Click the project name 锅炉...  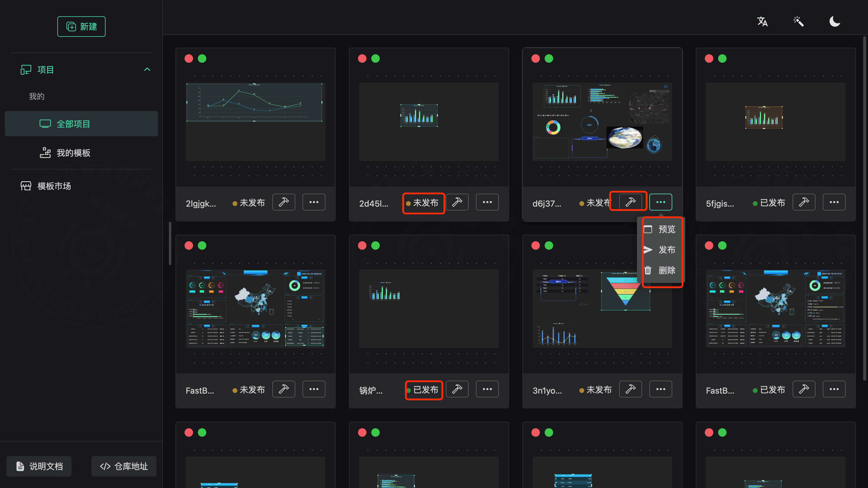[371, 391]
